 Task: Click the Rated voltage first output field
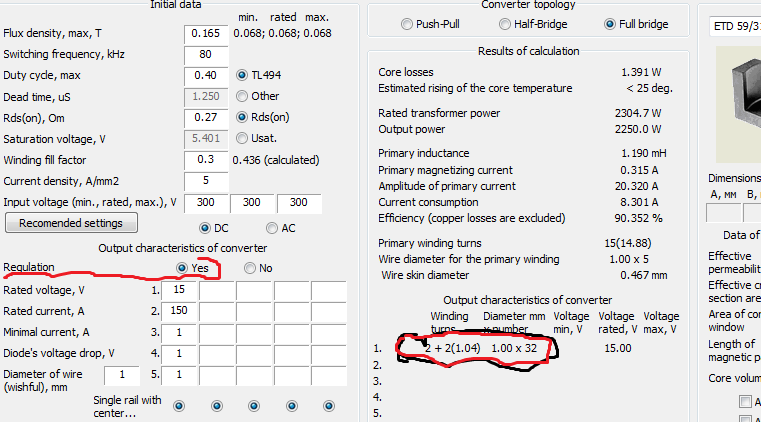point(179,290)
